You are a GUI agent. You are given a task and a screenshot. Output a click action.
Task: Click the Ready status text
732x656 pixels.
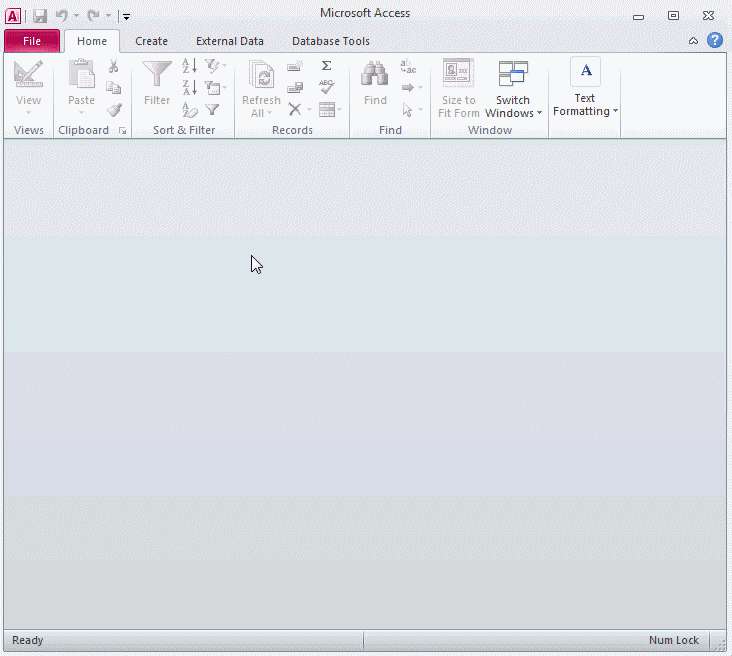(x=28, y=640)
